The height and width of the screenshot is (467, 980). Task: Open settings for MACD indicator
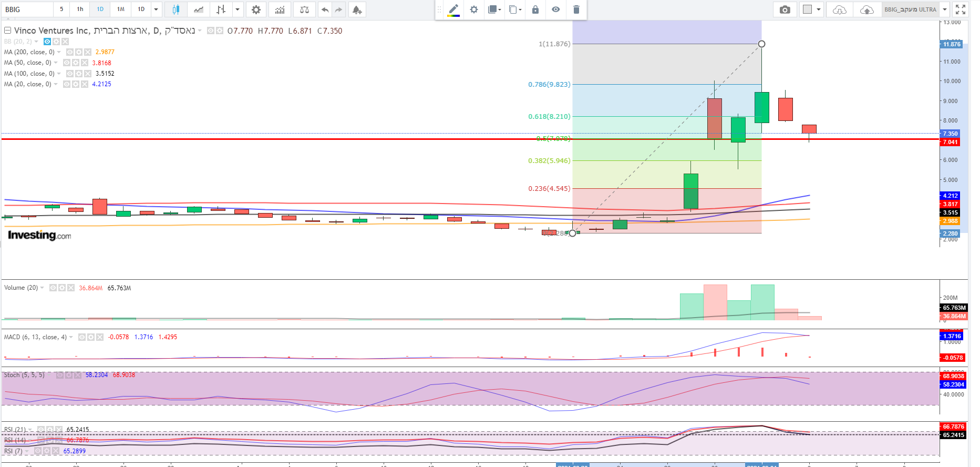tap(91, 337)
